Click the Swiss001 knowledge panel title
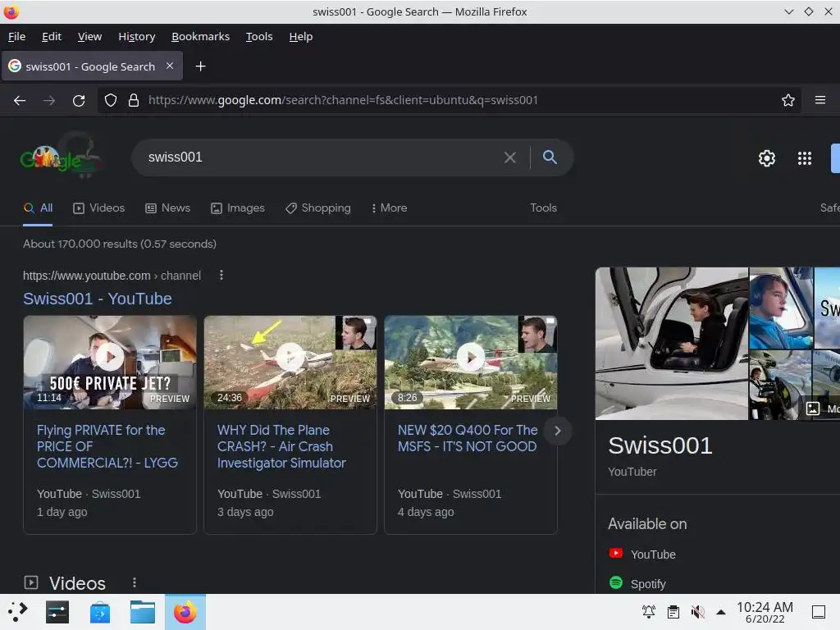The image size is (840, 630). pyautogui.click(x=660, y=445)
